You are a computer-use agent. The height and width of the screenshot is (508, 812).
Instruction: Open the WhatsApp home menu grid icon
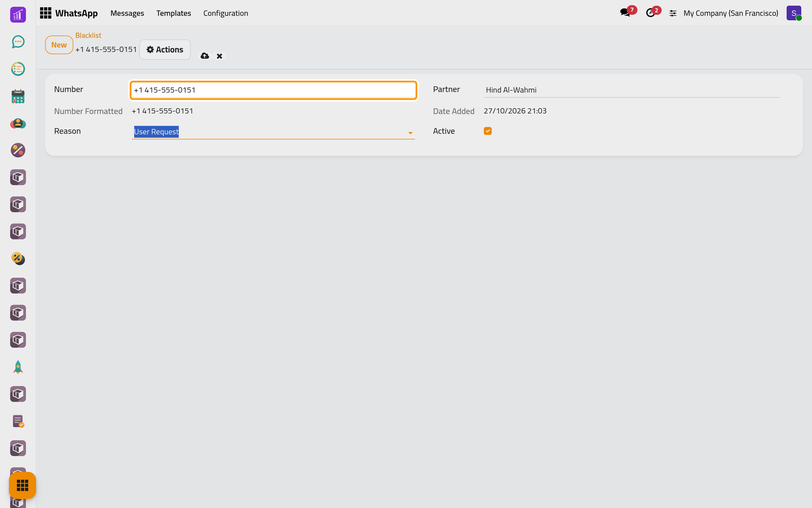pos(46,13)
